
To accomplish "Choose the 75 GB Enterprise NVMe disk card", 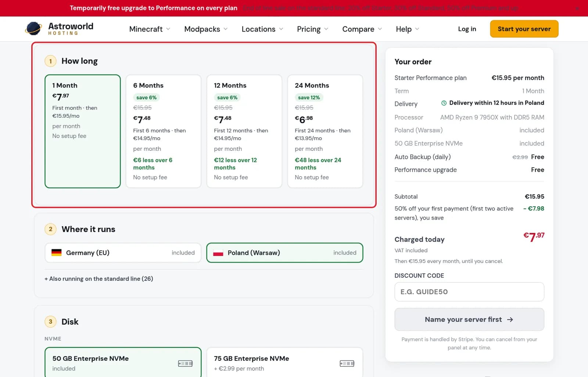I will point(285,363).
